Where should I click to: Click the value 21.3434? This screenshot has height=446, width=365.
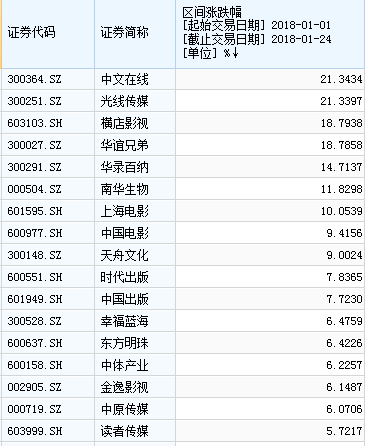(x=341, y=79)
